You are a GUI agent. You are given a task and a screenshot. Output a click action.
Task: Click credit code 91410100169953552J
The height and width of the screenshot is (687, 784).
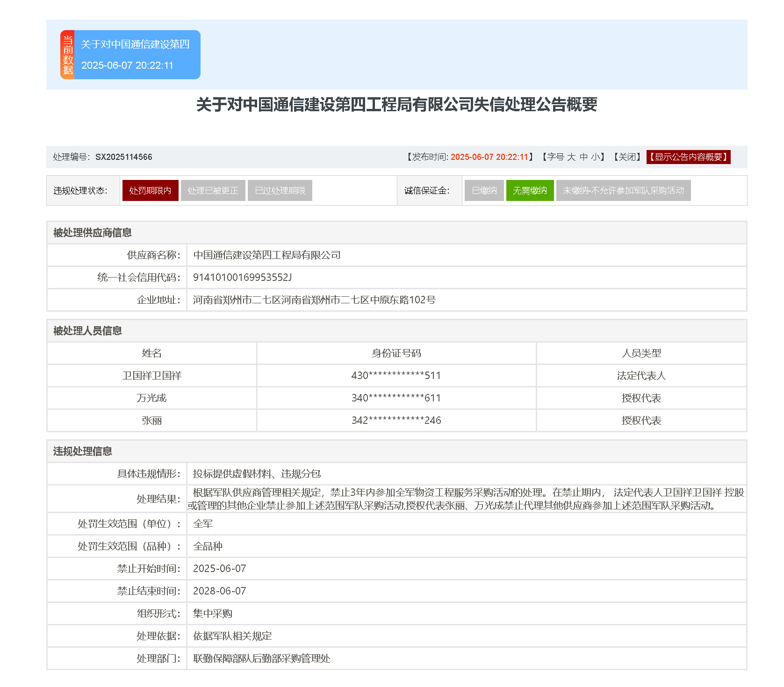tap(242, 278)
